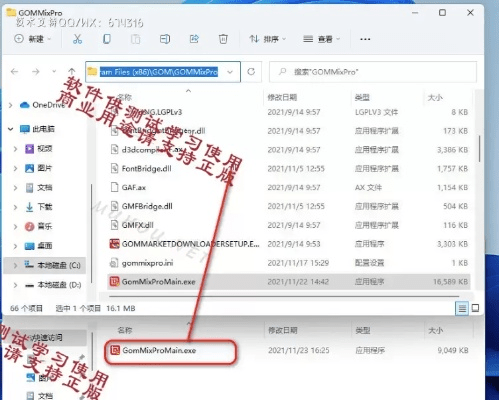Open the 视频 videos folder

point(39,149)
